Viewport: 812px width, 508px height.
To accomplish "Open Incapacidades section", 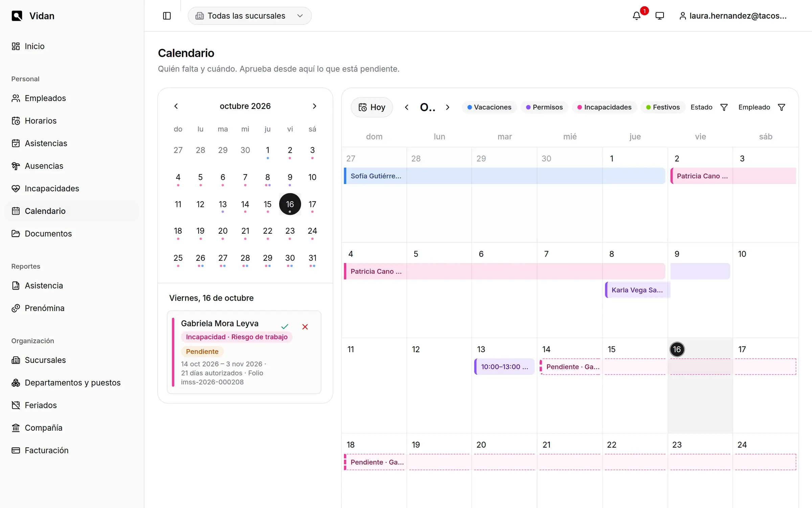I will click(72, 188).
